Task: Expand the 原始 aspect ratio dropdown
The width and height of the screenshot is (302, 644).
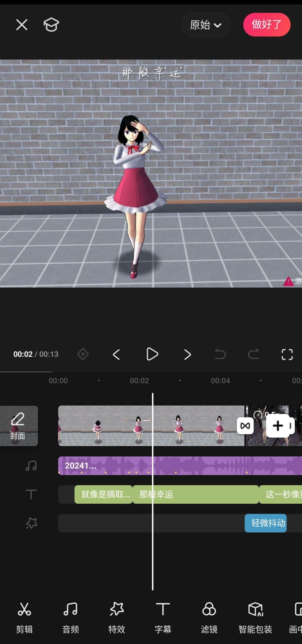Action: pos(206,25)
